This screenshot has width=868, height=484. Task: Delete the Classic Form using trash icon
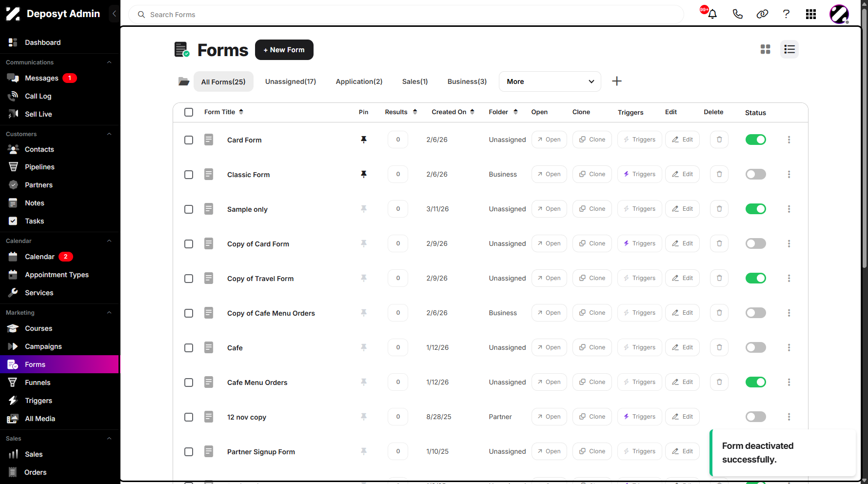point(719,174)
